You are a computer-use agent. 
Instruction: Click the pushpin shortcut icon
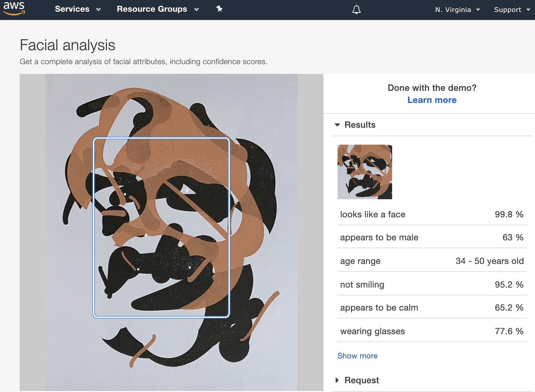[219, 9]
